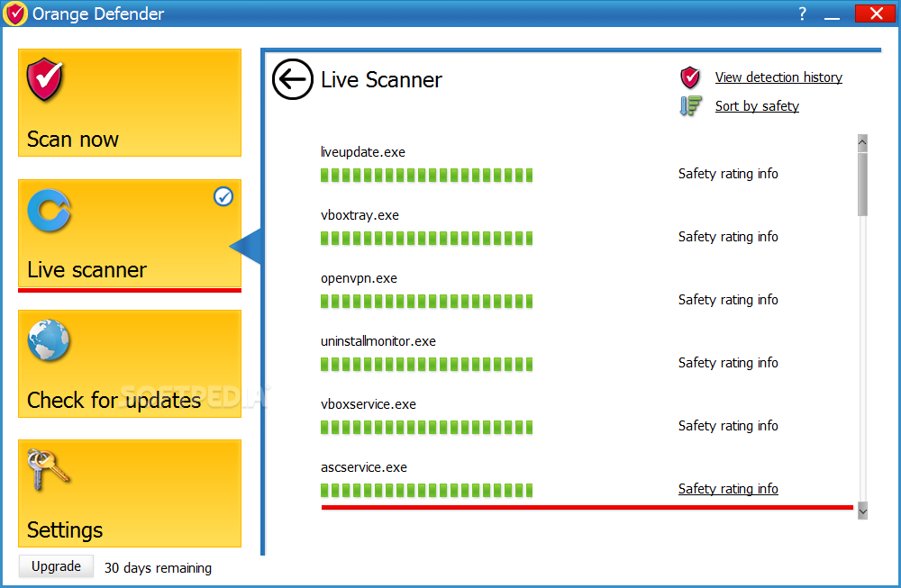
Task: Open Check for updates section
Action: pyautogui.click(x=130, y=363)
